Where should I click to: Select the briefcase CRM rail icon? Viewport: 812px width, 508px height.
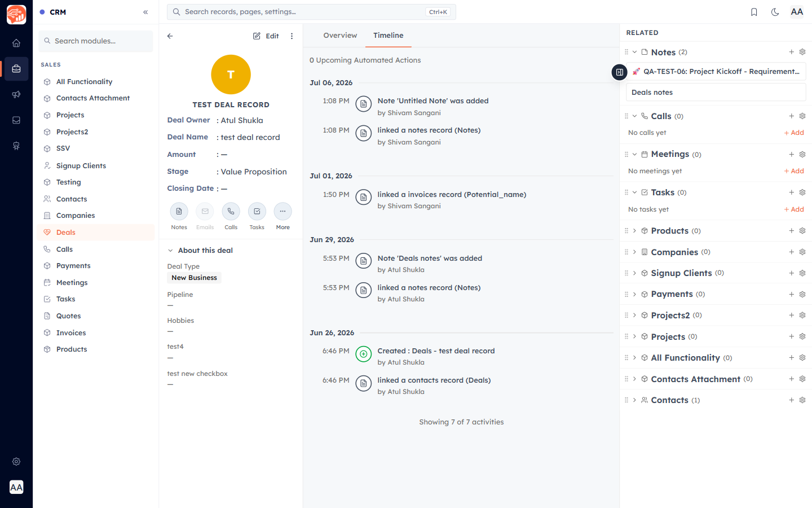coord(16,69)
